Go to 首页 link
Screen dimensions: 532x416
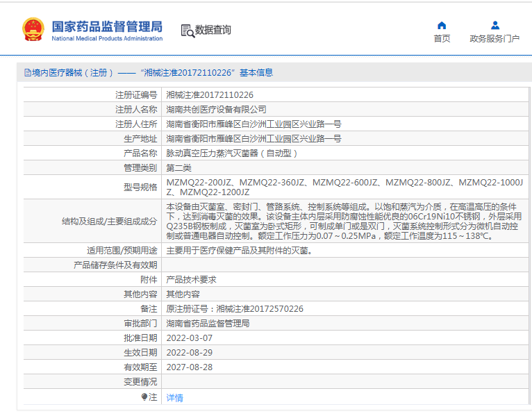click(x=442, y=39)
